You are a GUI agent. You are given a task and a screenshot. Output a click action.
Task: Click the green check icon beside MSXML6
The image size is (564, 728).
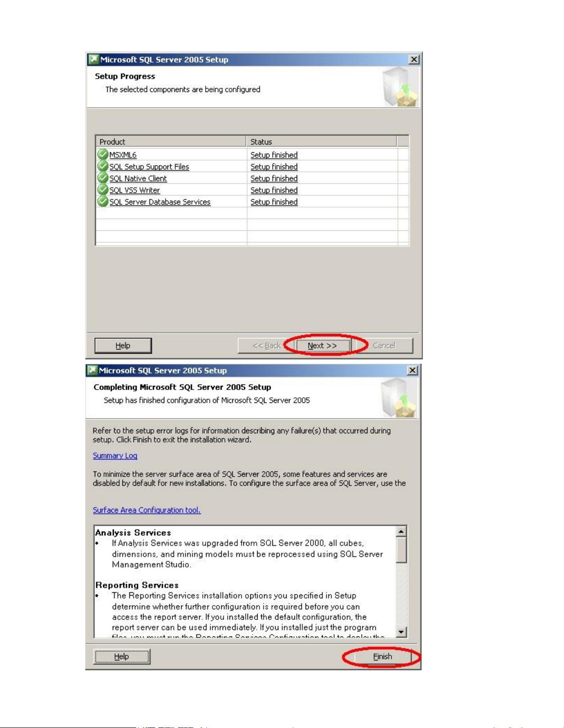point(103,154)
